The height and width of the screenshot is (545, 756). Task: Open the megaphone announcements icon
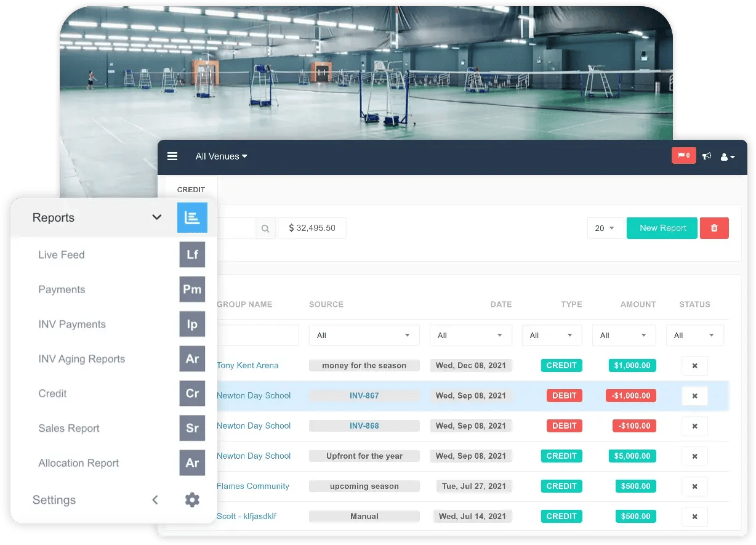[707, 156]
